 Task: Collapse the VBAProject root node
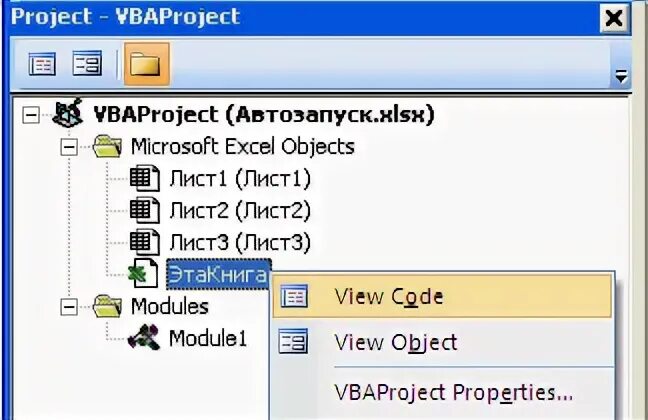tap(31, 115)
